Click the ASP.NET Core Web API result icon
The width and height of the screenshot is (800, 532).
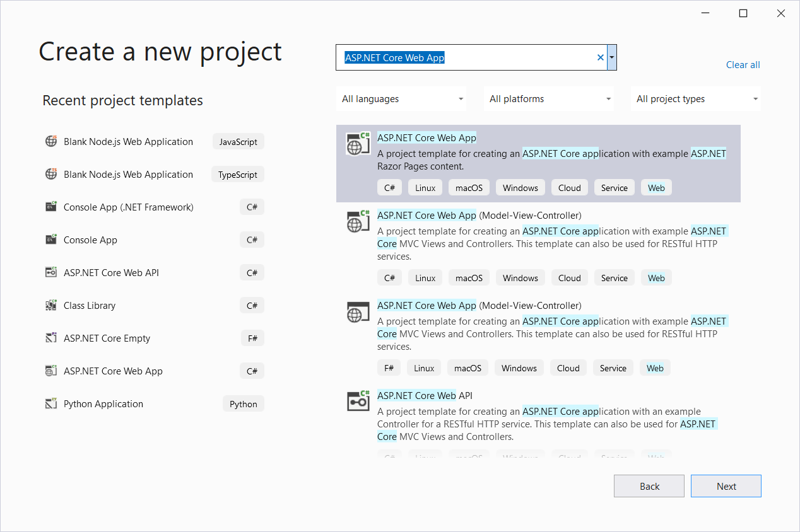358,401
